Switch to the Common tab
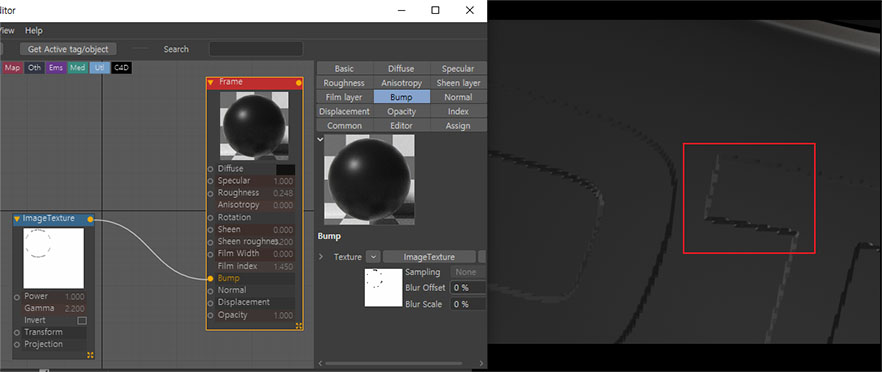Image resolution: width=882 pixels, height=372 pixels. (x=344, y=126)
